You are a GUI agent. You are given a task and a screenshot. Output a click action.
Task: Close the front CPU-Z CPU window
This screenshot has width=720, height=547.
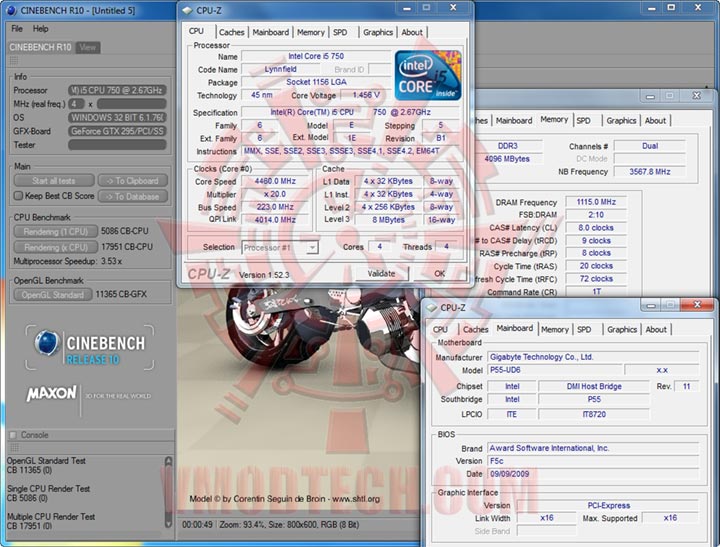453,7
